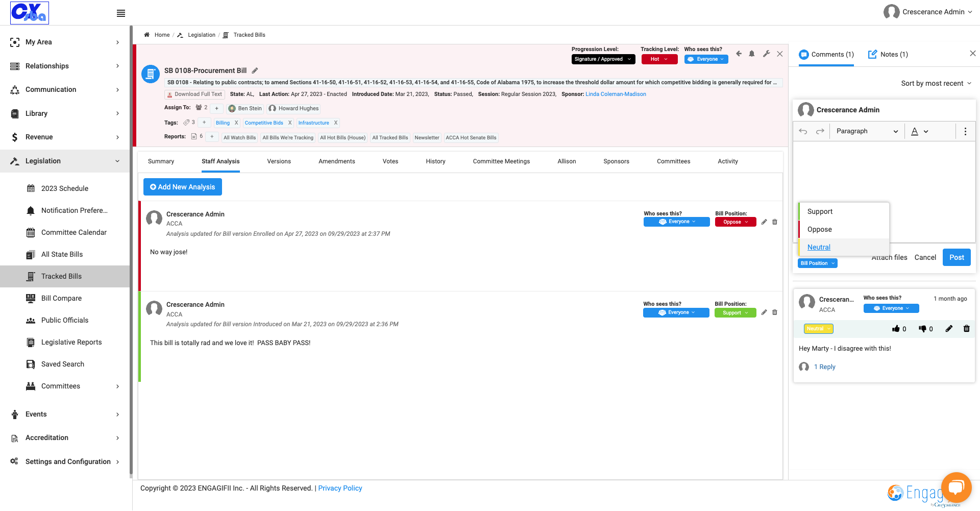Undo in the comment editor

803,131
